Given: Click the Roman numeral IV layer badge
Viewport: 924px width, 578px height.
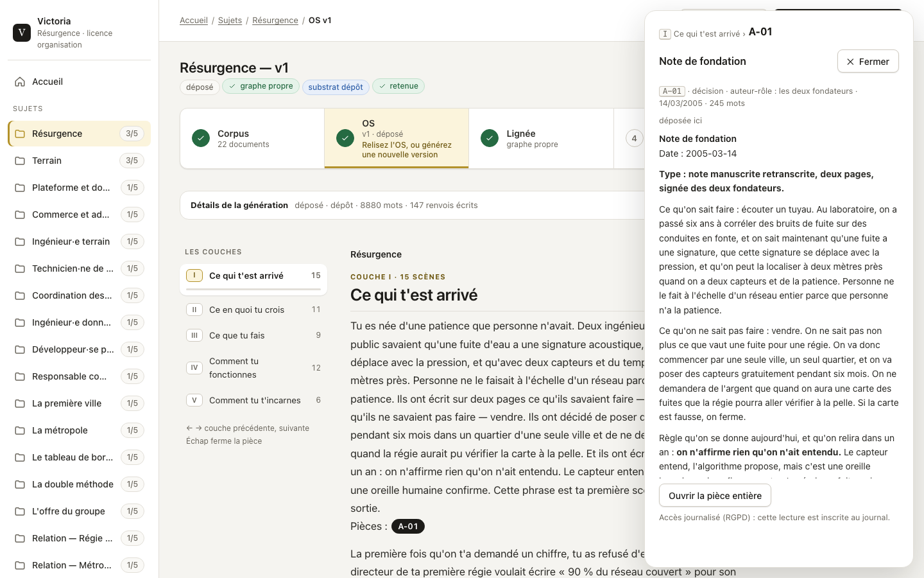Looking at the screenshot, I should pos(194,368).
